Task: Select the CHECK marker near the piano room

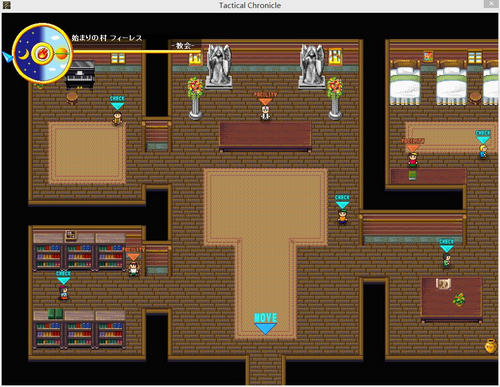Action: (x=117, y=103)
